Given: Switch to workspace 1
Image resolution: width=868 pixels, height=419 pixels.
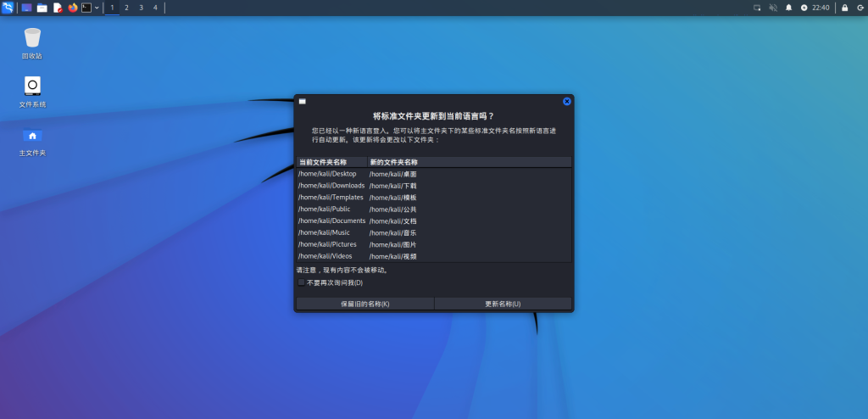Looking at the screenshot, I should point(113,8).
